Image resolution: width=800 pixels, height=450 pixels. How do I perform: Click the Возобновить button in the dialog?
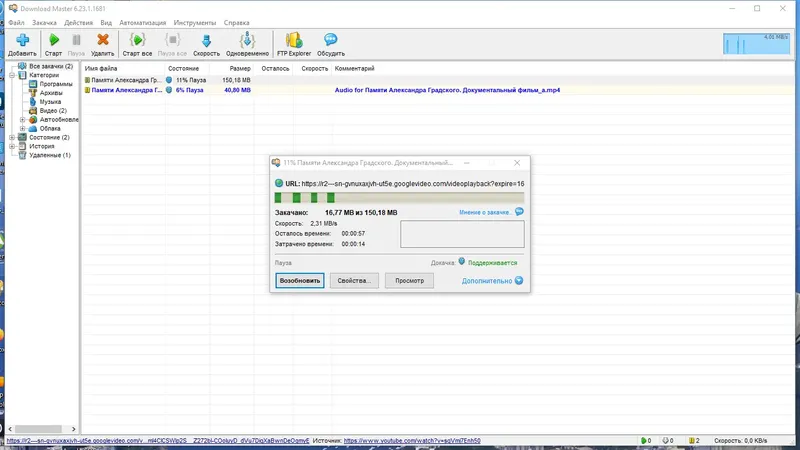click(x=299, y=281)
